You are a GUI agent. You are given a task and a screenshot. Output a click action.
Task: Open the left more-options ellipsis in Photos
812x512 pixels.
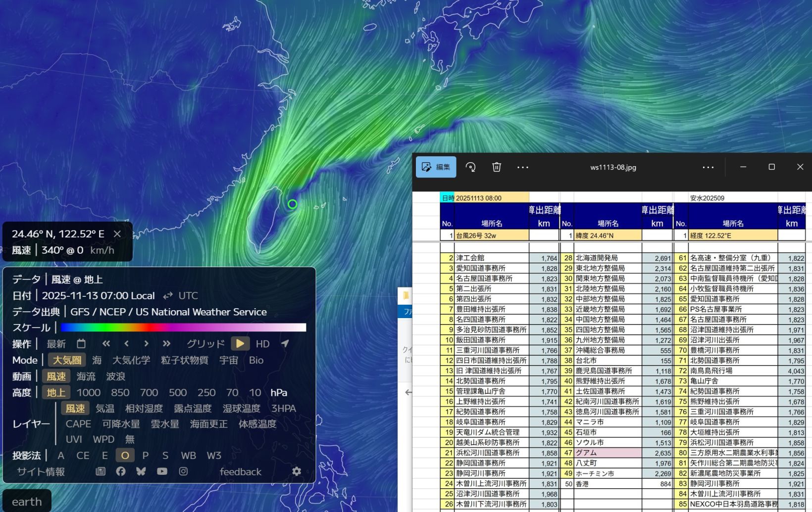click(523, 167)
